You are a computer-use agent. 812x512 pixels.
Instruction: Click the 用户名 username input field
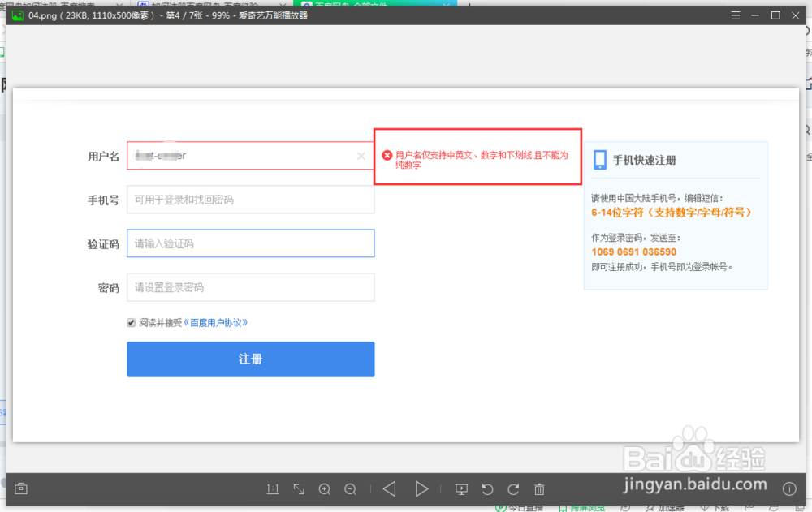tap(251, 155)
